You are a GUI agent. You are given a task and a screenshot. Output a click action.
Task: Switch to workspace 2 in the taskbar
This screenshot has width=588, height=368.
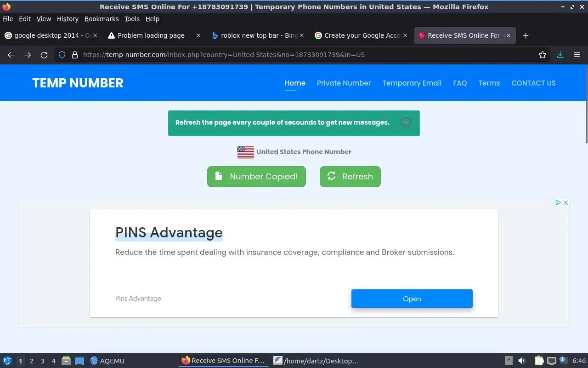(31, 361)
